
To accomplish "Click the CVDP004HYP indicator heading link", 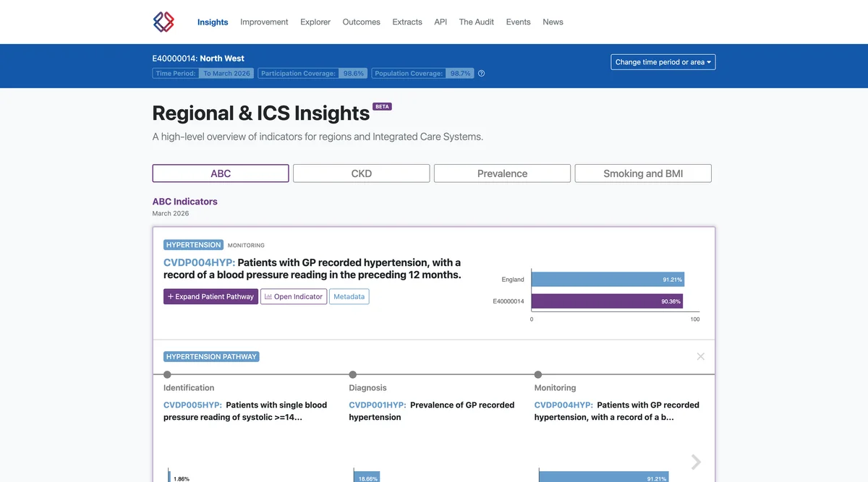I will pos(199,262).
